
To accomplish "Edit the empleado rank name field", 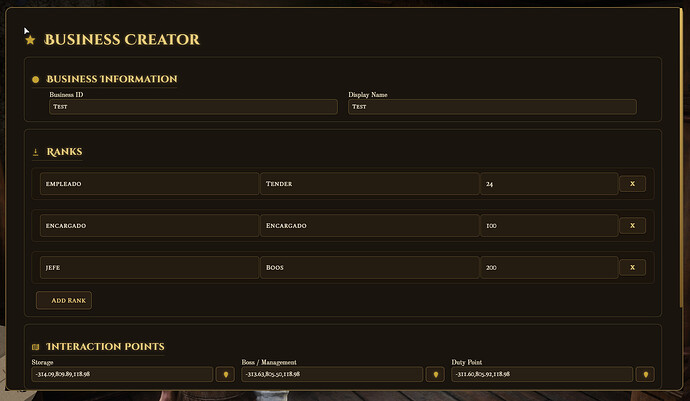I will (149, 184).
